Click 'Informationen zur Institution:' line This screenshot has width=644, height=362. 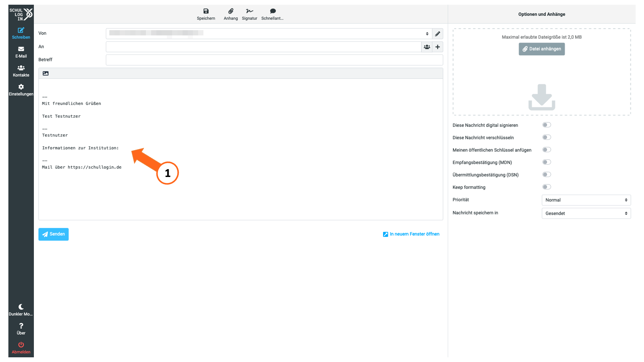[80, 148]
